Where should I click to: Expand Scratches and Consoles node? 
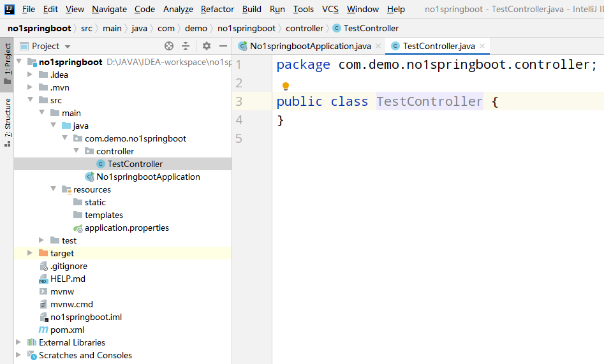tap(18, 354)
